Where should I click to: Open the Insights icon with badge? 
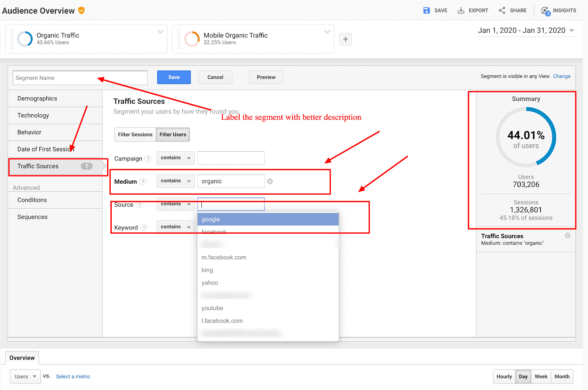coord(545,11)
